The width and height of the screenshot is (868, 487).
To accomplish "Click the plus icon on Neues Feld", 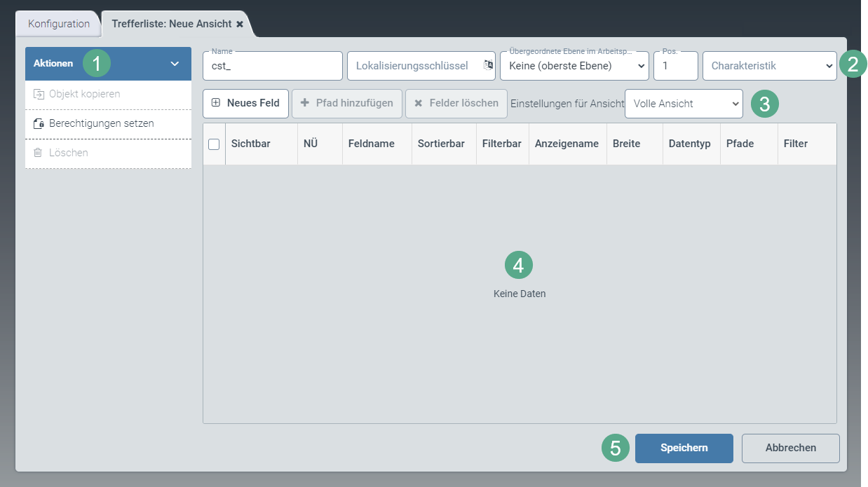I will click(216, 103).
